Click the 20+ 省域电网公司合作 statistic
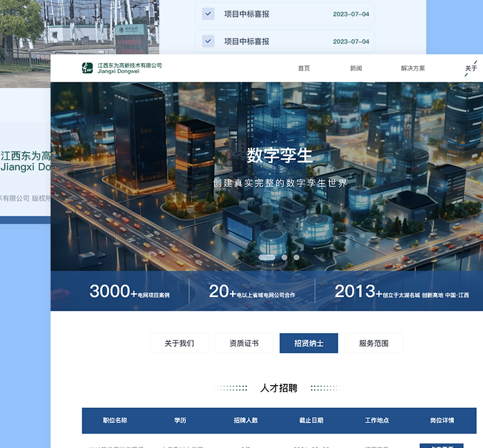Viewport: 483px width, 448px height. pyautogui.click(x=252, y=291)
